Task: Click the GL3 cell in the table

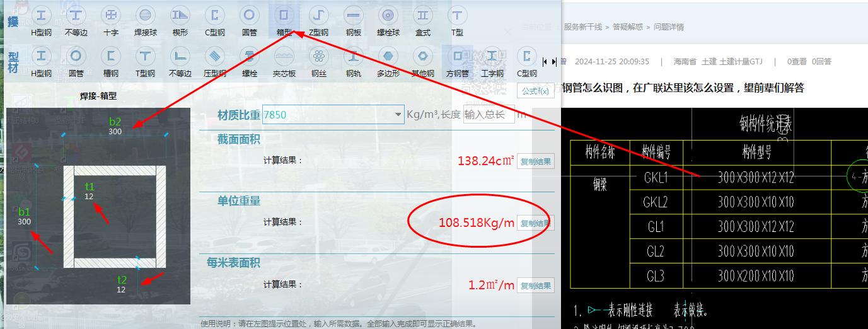Action: tap(655, 276)
